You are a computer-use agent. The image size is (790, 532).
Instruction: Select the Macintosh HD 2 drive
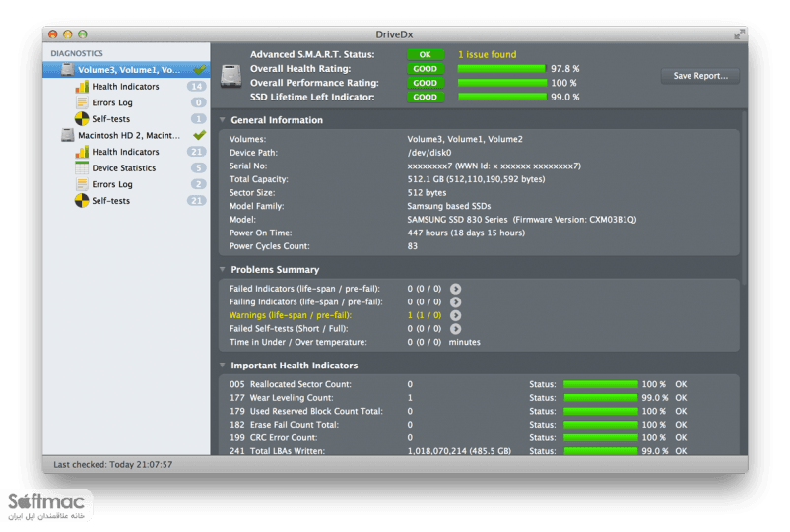pos(128,135)
